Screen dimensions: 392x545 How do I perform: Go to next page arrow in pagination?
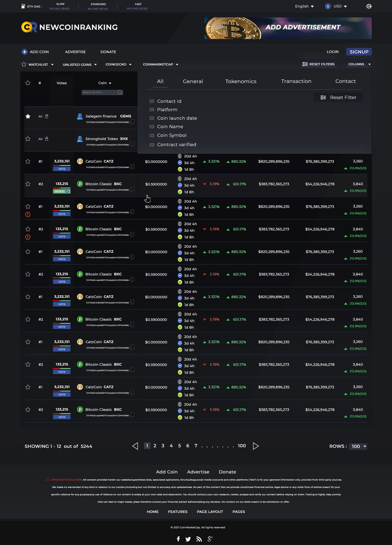256,446
